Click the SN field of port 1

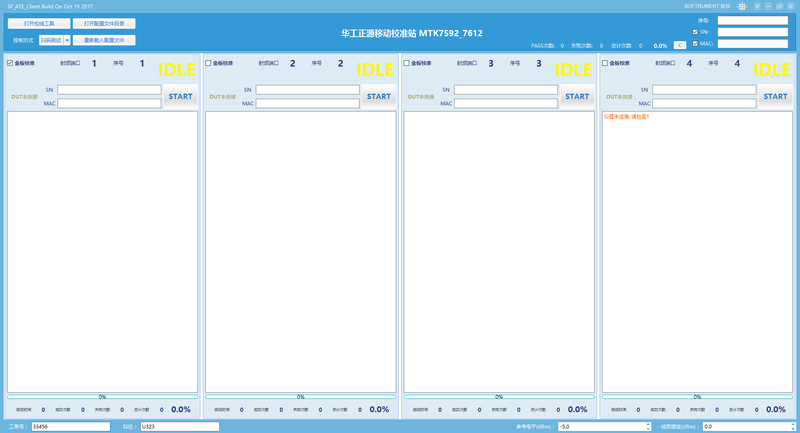pos(109,90)
